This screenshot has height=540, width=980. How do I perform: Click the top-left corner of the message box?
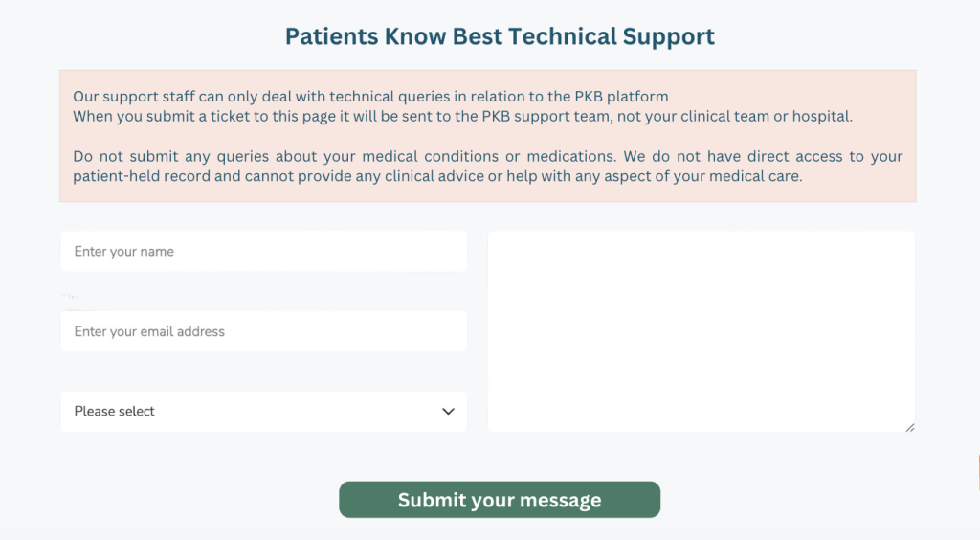click(x=496, y=238)
